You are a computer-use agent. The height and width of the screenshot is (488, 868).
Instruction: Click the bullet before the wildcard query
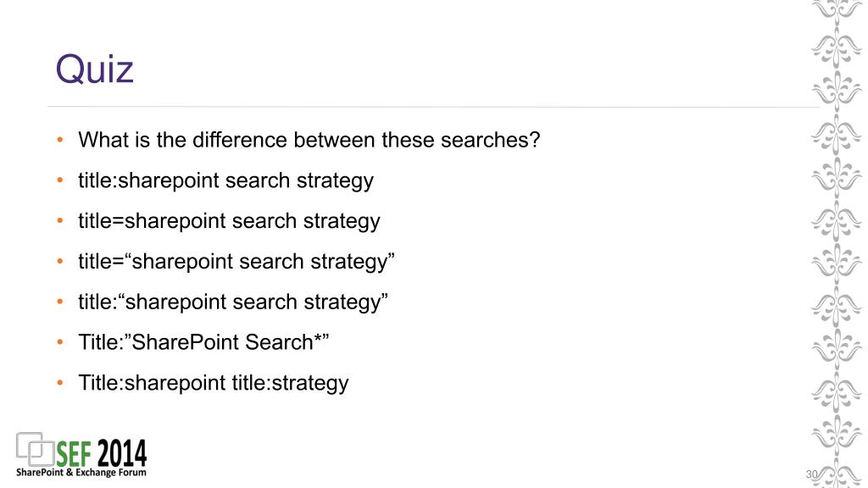point(60,342)
